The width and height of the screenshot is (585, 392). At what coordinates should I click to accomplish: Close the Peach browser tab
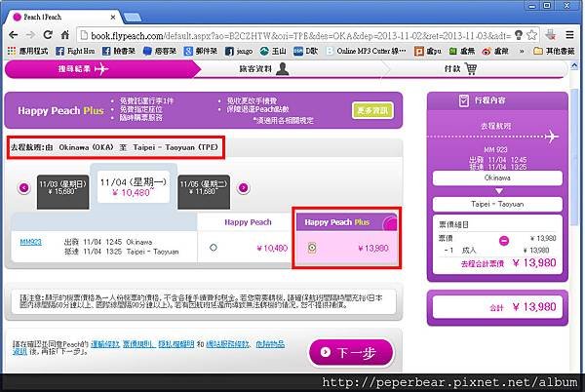(x=113, y=18)
